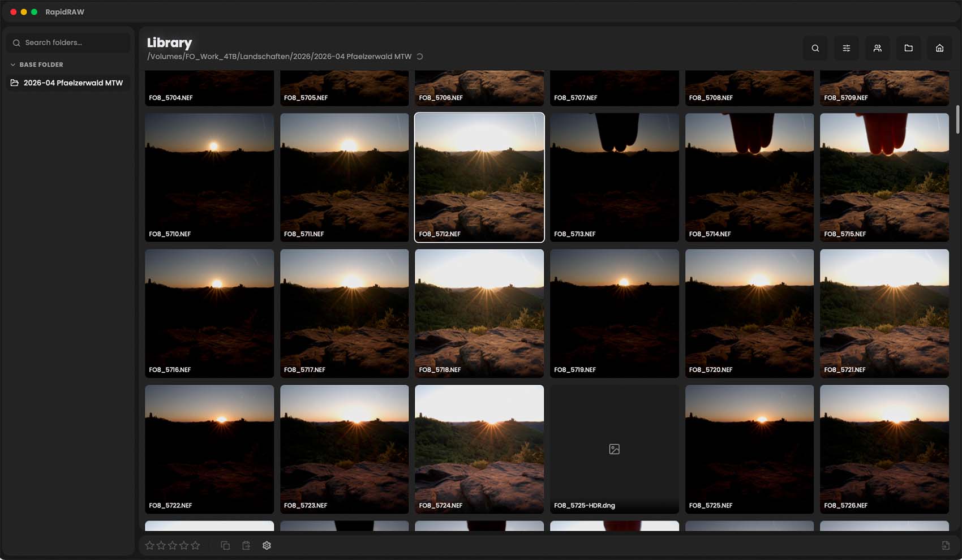962x560 pixels.
Task: Select thumbnail FO8_5719.NEF
Action: pos(615,313)
